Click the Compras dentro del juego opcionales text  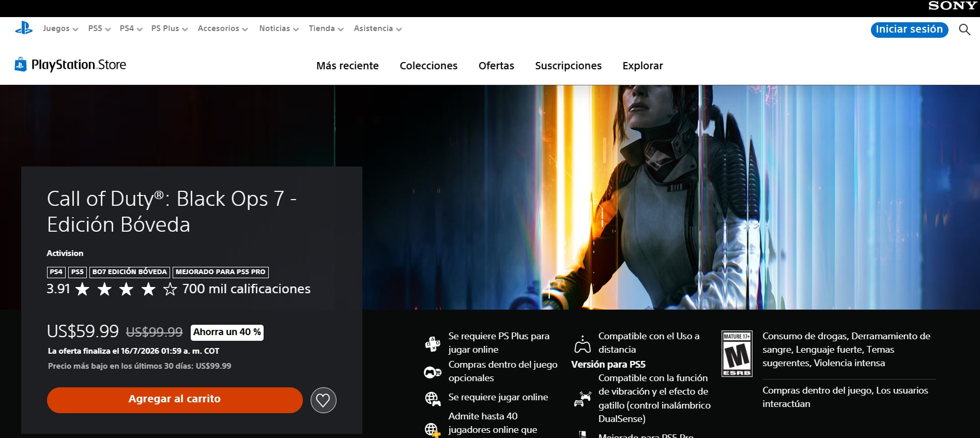503,371
